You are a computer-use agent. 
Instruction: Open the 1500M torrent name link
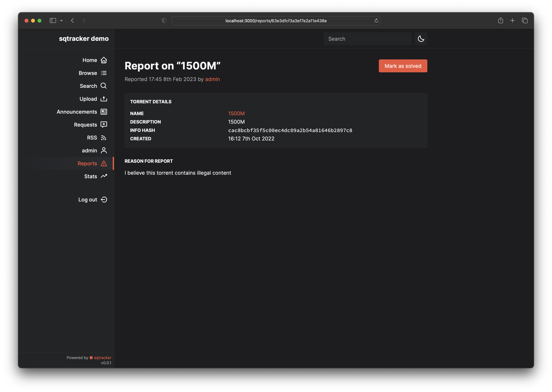tap(236, 113)
